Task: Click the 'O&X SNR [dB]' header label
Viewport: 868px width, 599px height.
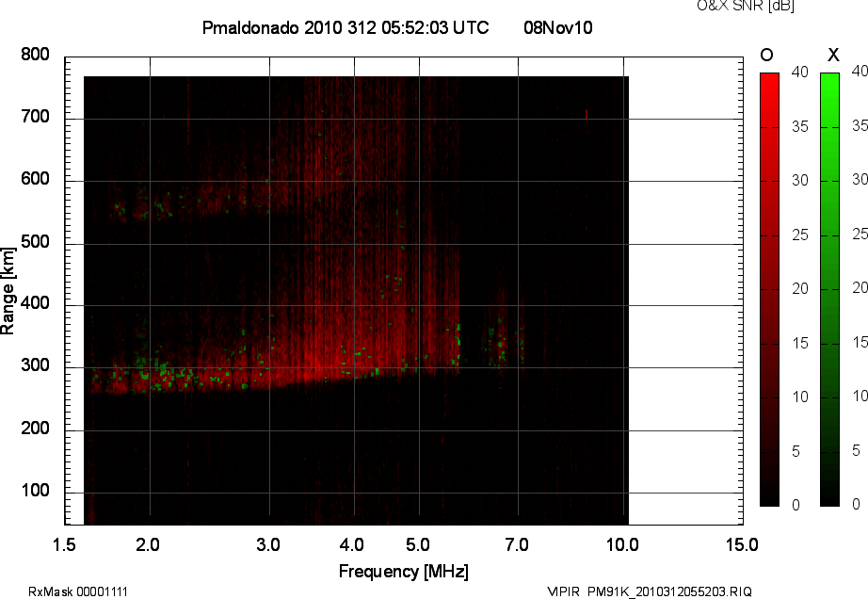Action: point(746,6)
